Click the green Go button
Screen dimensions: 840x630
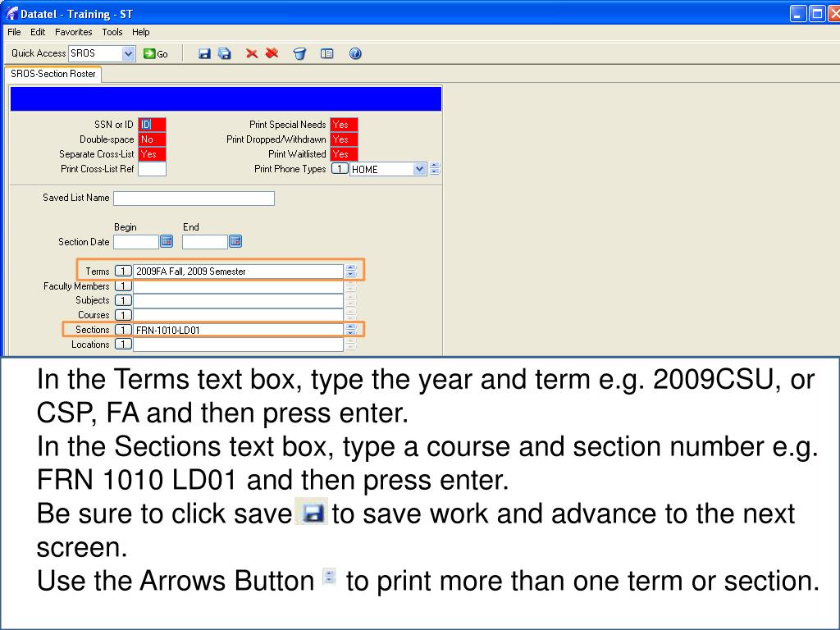tap(155, 53)
